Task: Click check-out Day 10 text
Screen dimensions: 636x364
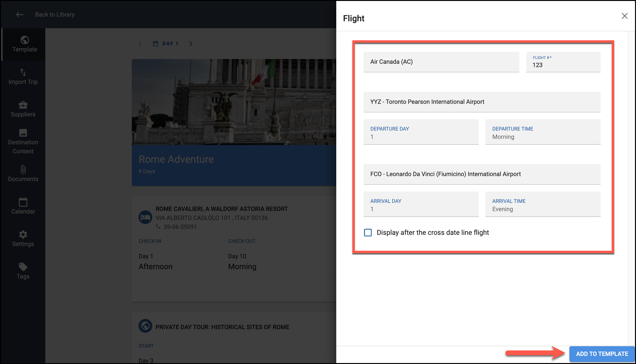Action: pyautogui.click(x=237, y=256)
